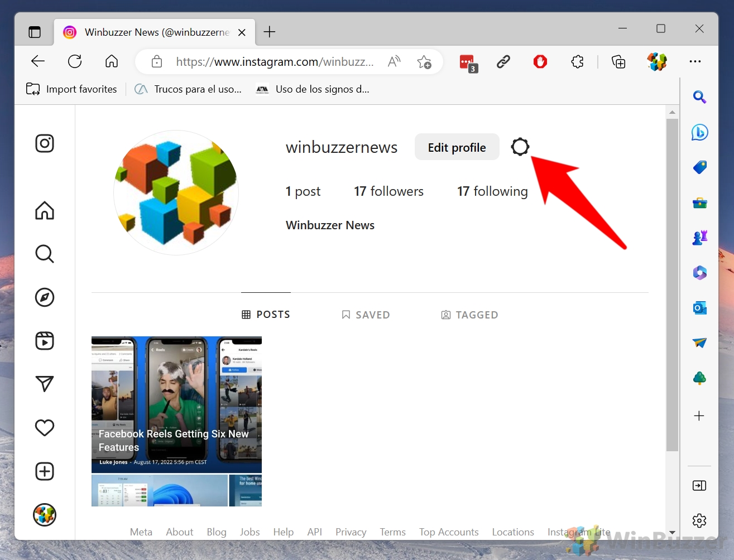This screenshot has width=734, height=560.
Task: Open browser profile avatar in toolbar
Action: [657, 61]
